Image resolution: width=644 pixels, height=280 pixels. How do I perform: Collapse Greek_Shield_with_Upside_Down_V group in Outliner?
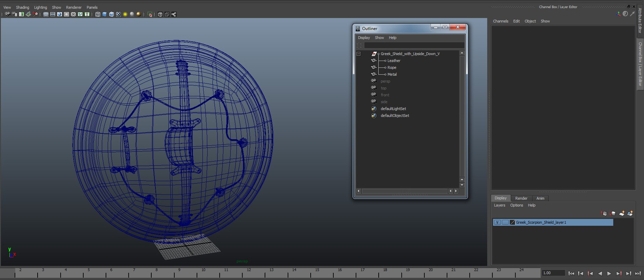click(359, 54)
